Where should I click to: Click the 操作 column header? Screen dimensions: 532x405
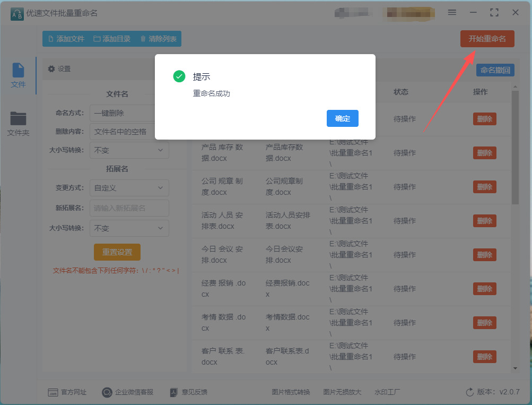(x=480, y=92)
